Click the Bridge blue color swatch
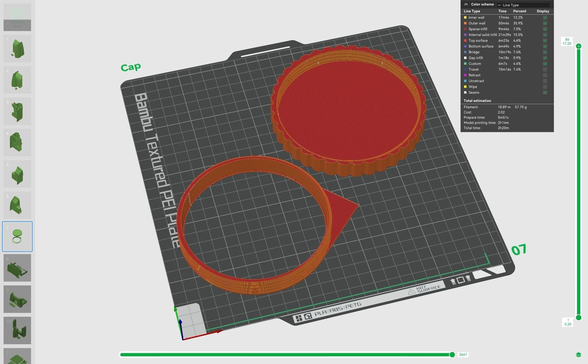The image size is (588, 364). pyautogui.click(x=465, y=52)
